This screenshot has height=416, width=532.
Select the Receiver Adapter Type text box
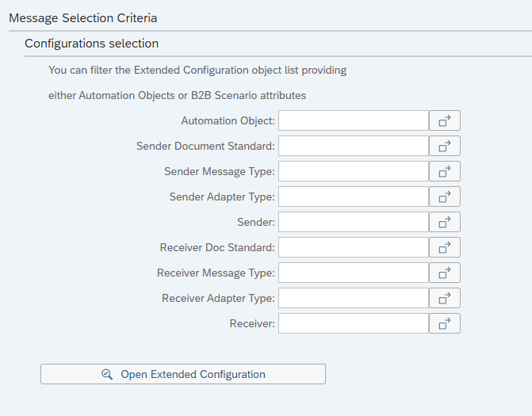[x=354, y=298]
